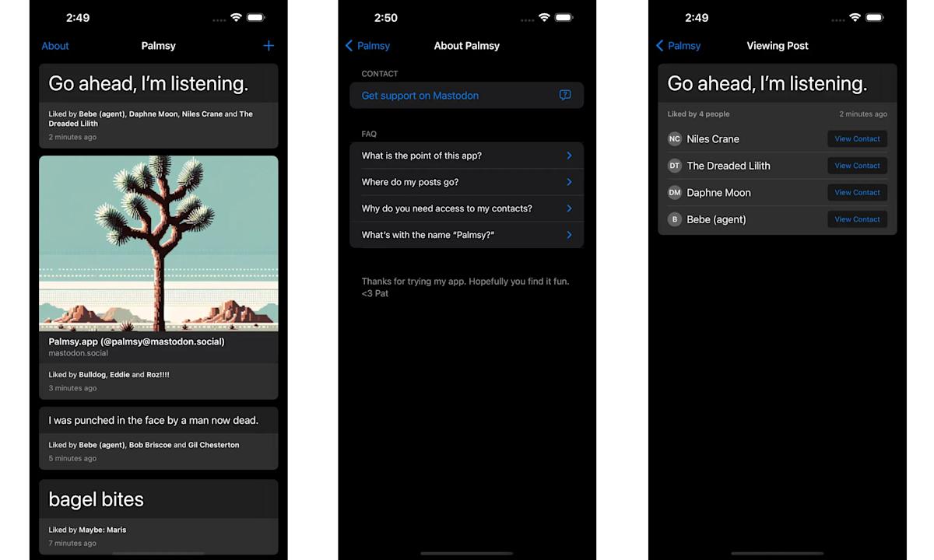Tap the 'Viewing Post' screen title
The image size is (934, 560).
[778, 46]
